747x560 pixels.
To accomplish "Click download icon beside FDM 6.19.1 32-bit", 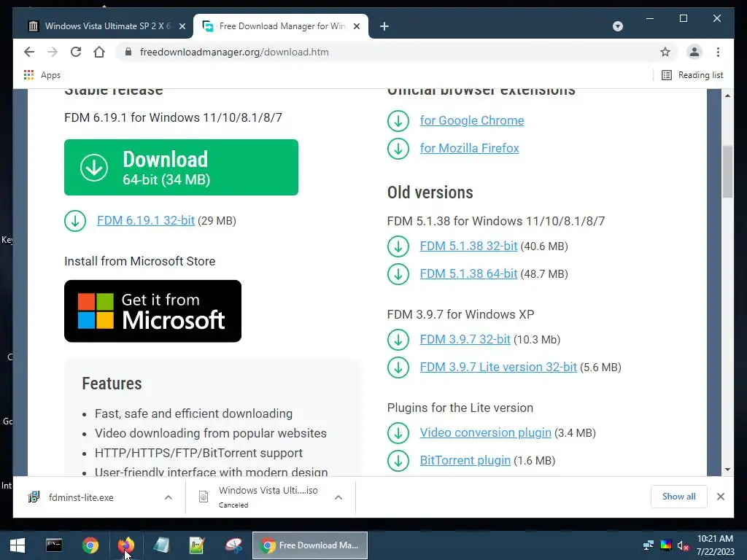I will [75, 220].
